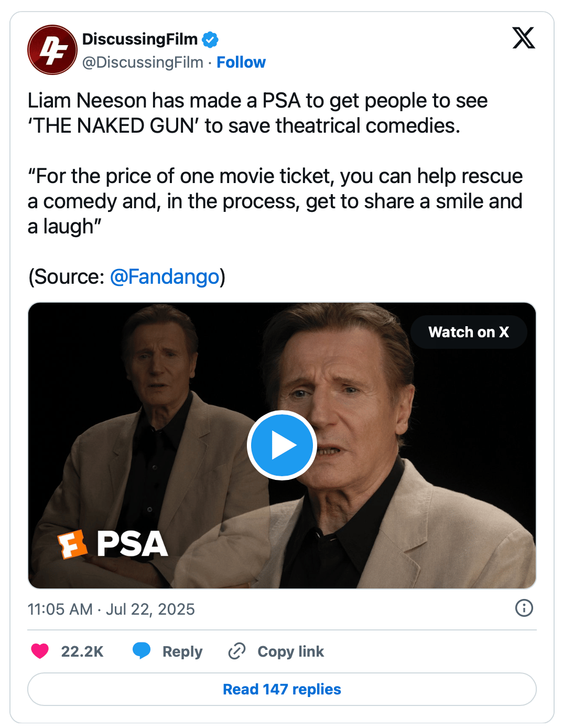Click the blue reply speech bubble icon
The height and width of the screenshot is (728, 563).
[x=142, y=650]
